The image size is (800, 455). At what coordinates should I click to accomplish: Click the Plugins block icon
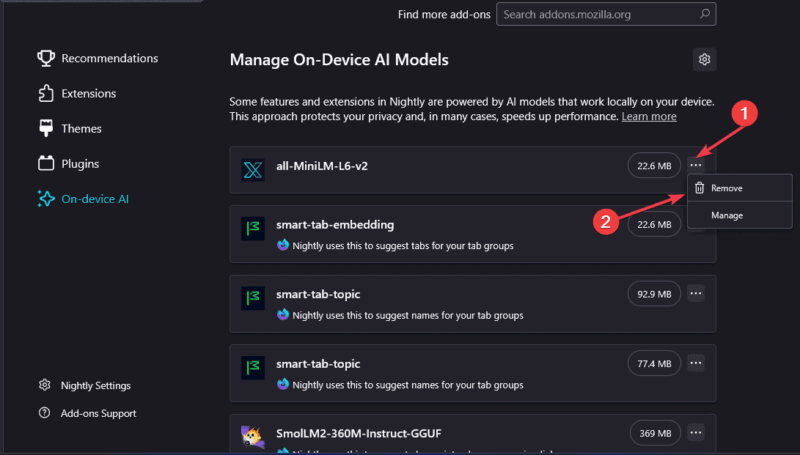click(46, 164)
